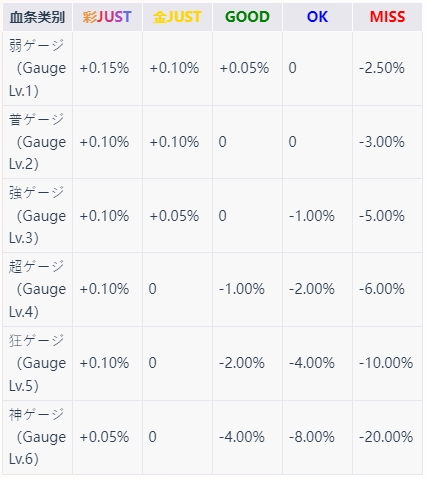Click the 超ゲージ (Gauge Lv.4) row label
Viewport: 428px width, 479px height.
pyautogui.click(x=37, y=289)
